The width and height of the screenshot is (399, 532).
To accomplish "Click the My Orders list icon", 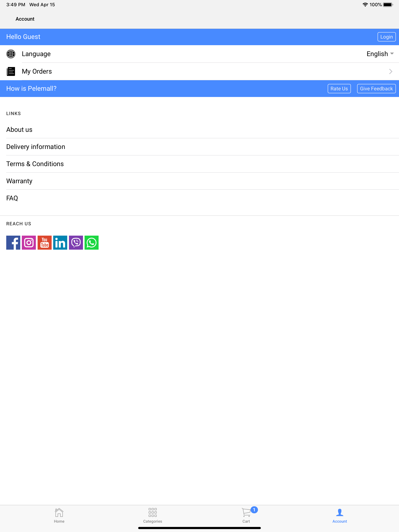I will pos(11,71).
